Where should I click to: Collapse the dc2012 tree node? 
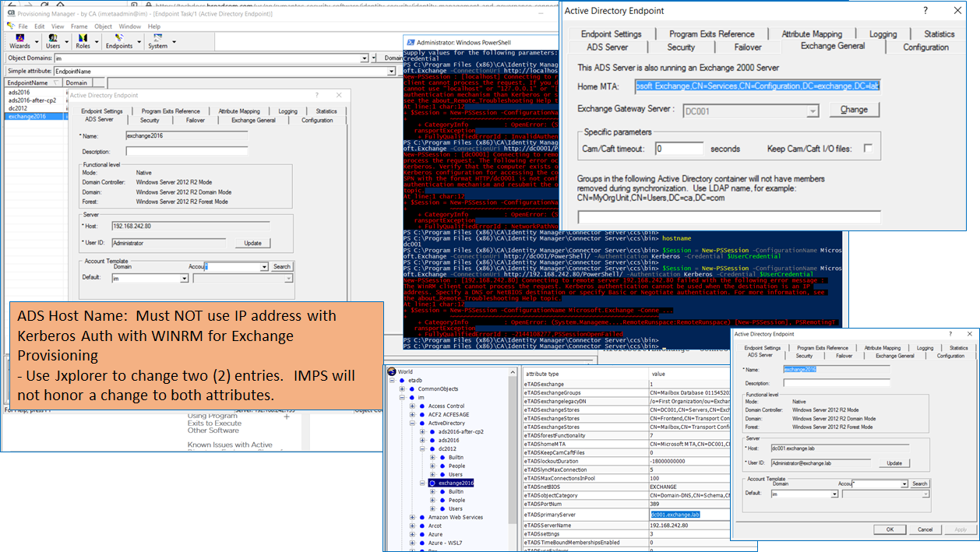tap(421, 448)
